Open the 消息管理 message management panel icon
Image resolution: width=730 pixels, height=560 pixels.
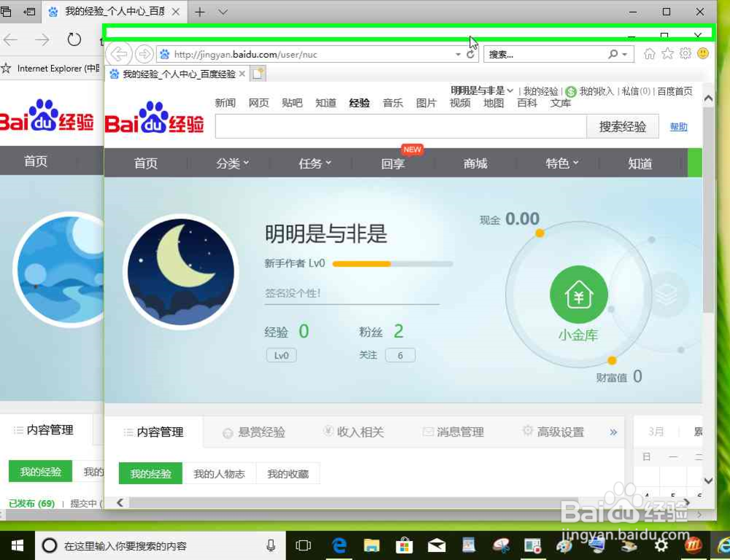tap(453, 431)
